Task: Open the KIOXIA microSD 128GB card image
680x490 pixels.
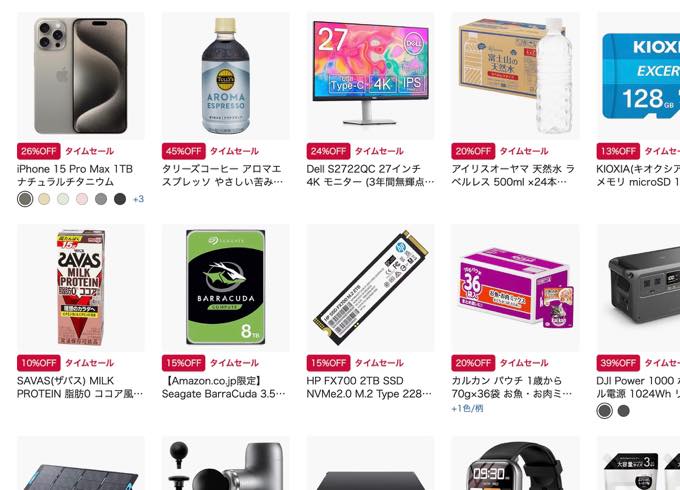Action: 638,76
